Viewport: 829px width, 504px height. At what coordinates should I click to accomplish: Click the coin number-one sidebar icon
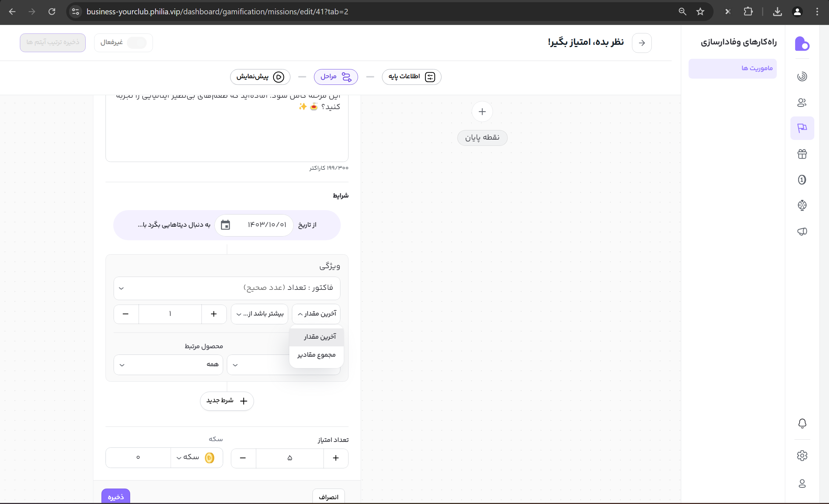click(x=802, y=180)
